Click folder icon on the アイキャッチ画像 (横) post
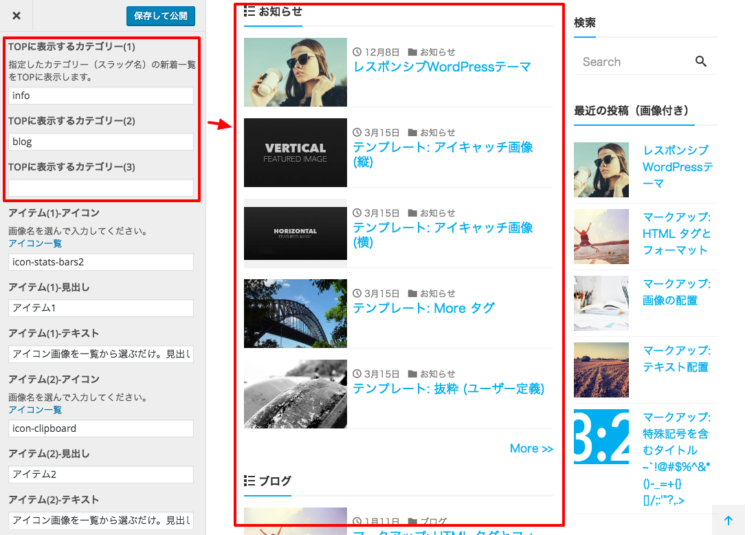The height and width of the screenshot is (535, 756). pos(412,212)
